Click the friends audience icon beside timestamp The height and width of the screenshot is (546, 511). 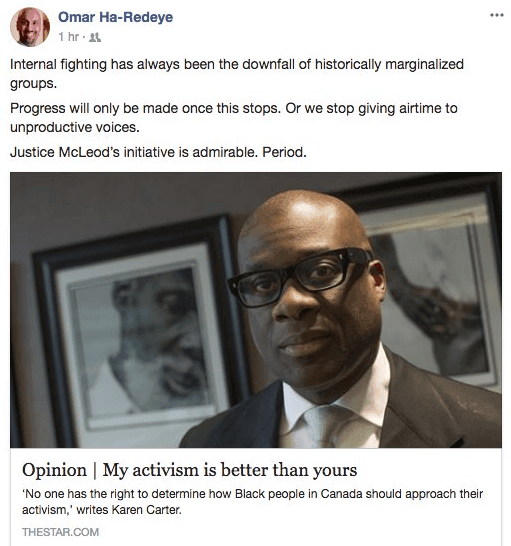pos(95,37)
